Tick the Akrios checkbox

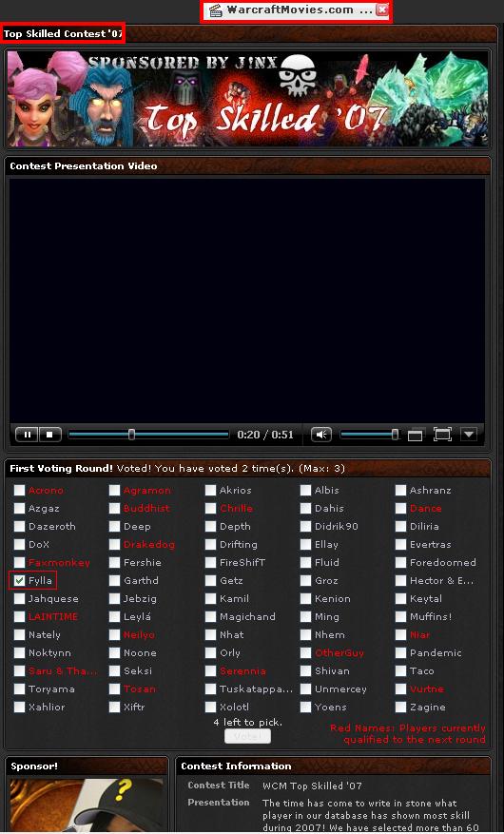click(x=210, y=491)
